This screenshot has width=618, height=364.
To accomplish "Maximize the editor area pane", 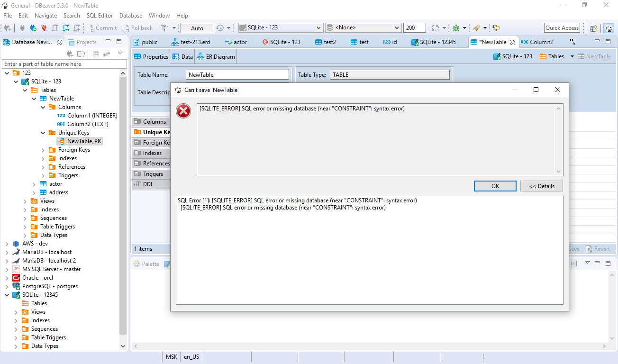I will pos(609,41).
